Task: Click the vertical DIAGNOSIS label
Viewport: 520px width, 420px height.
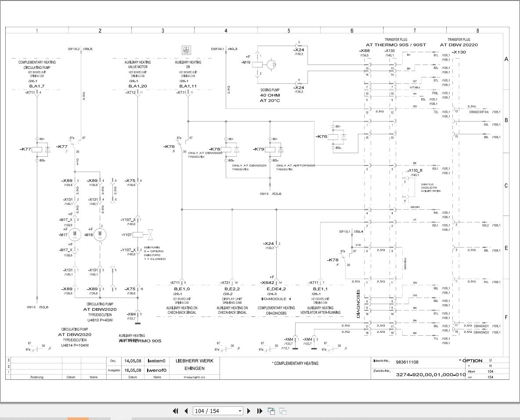Action: [358, 304]
